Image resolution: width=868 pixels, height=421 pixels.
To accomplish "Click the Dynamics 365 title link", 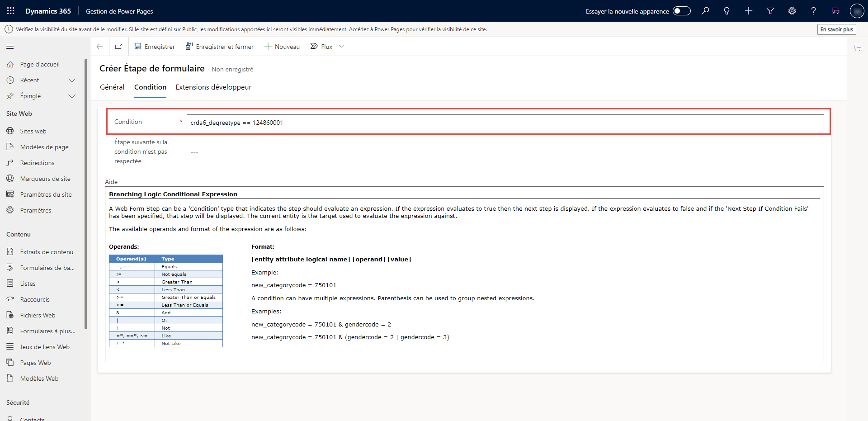I will coord(48,11).
